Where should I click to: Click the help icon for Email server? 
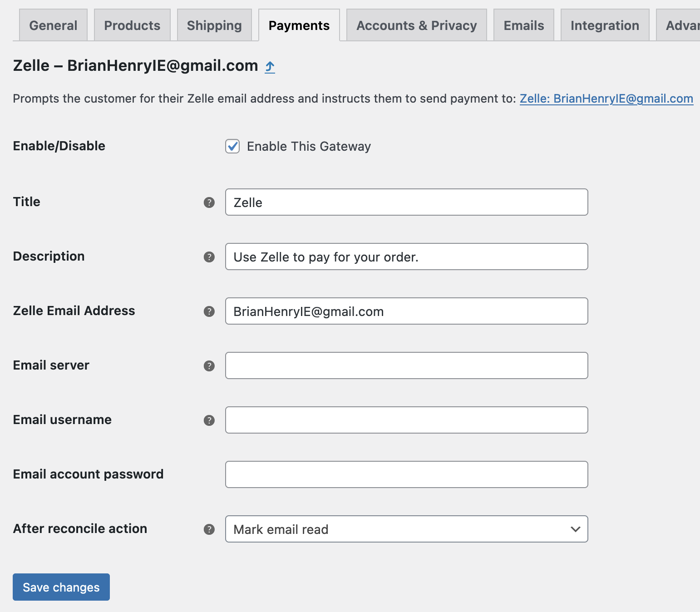[209, 366]
